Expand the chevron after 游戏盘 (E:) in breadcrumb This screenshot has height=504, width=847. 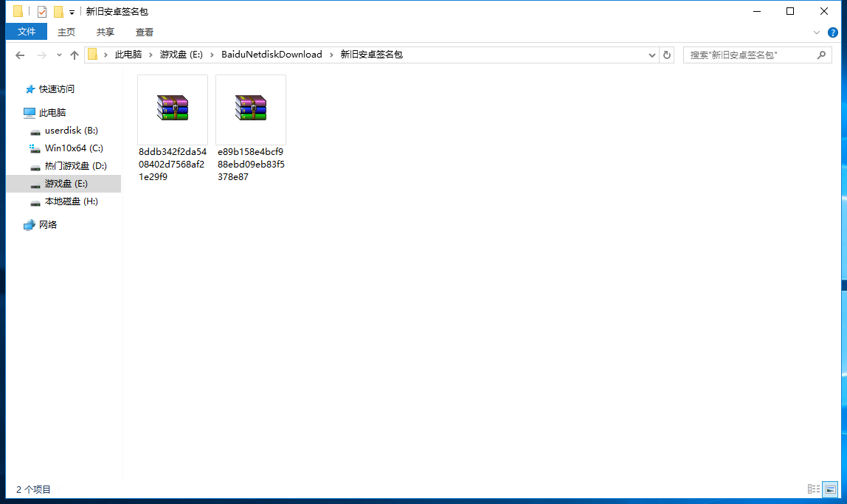click(212, 55)
